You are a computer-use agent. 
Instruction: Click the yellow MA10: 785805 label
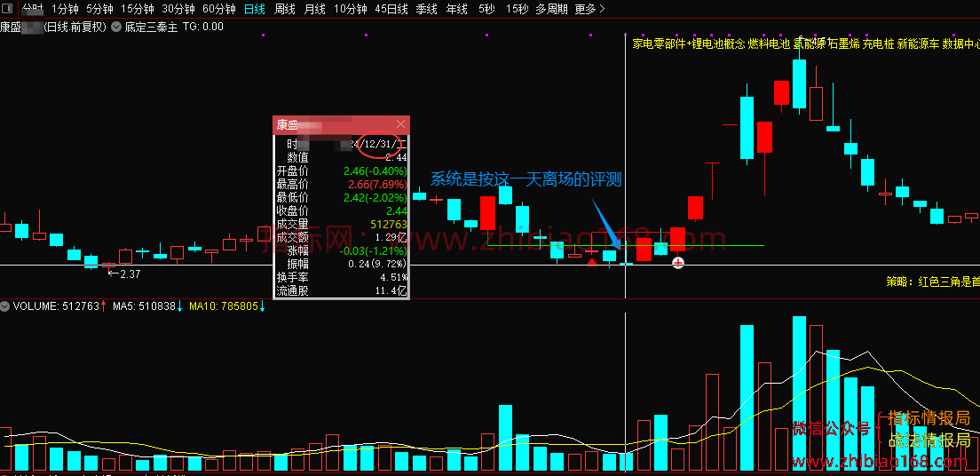[x=224, y=306]
